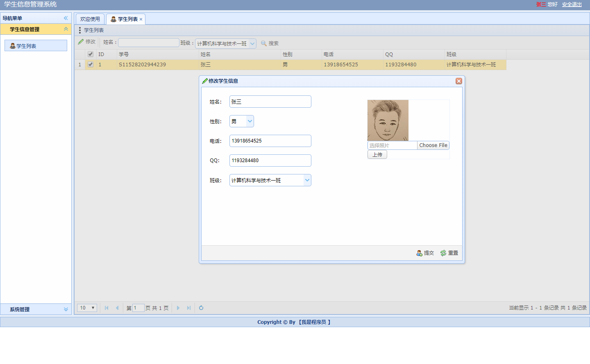Image resolution: width=590 pixels, height=364 pixels.
Task: Close the 学生列表 tab with its x icon
Action: (x=141, y=19)
